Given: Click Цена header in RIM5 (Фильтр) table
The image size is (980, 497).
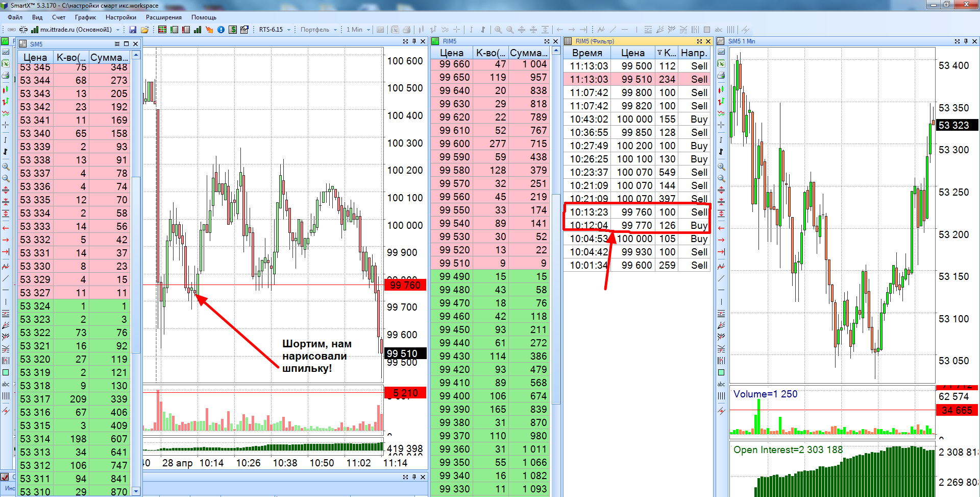Looking at the screenshot, I should coord(633,53).
